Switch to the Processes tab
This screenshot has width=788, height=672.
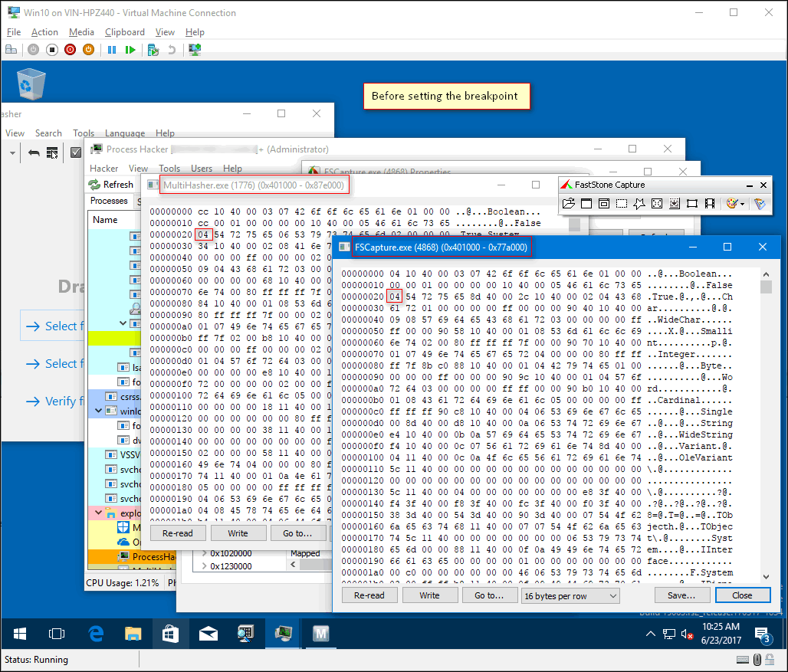(x=109, y=201)
